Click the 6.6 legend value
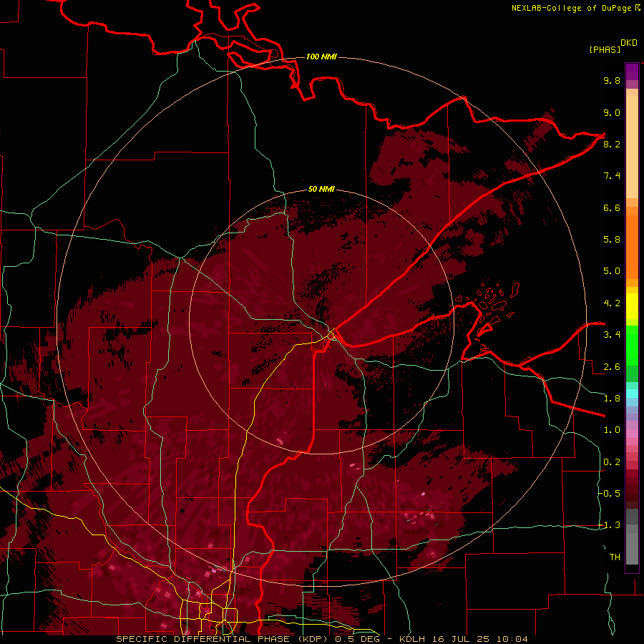This screenshot has width=644, height=644. click(612, 208)
